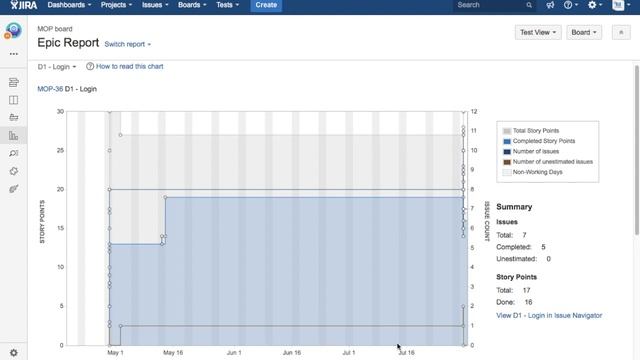
Task: Click the Completed issues count value 5
Action: click(x=543, y=247)
